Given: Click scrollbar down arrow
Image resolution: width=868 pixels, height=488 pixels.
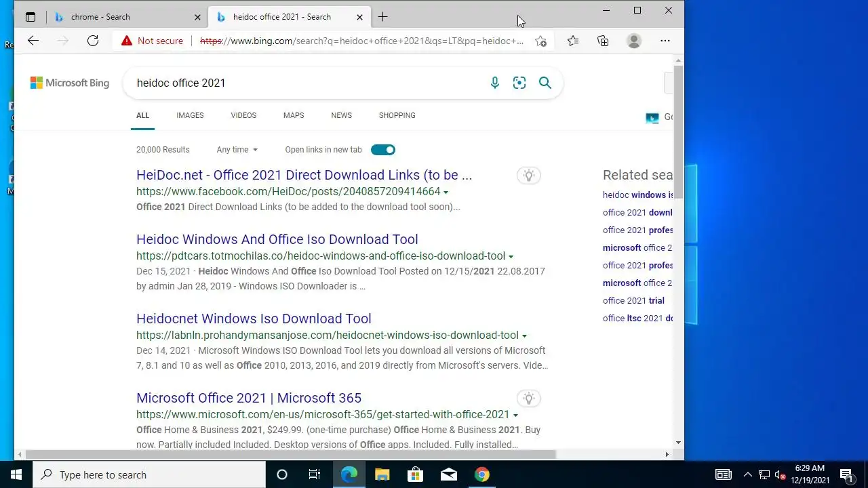Looking at the screenshot, I should pyautogui.click(x=679, y=443).
